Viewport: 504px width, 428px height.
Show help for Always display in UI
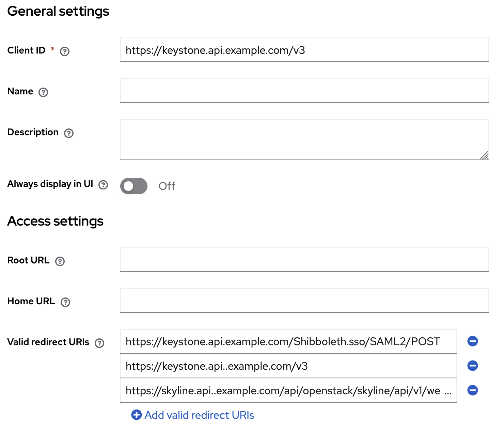coord(103,185)
